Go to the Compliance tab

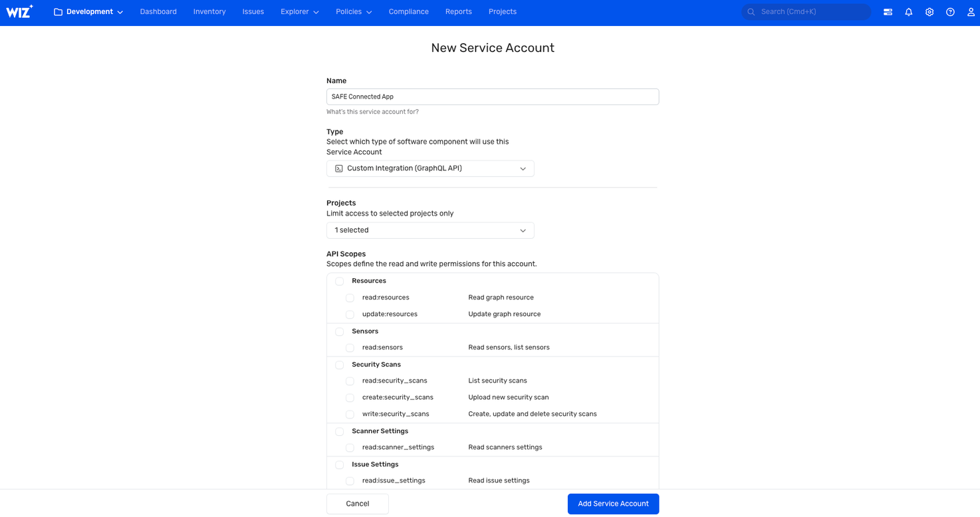[x=408, y=12]
